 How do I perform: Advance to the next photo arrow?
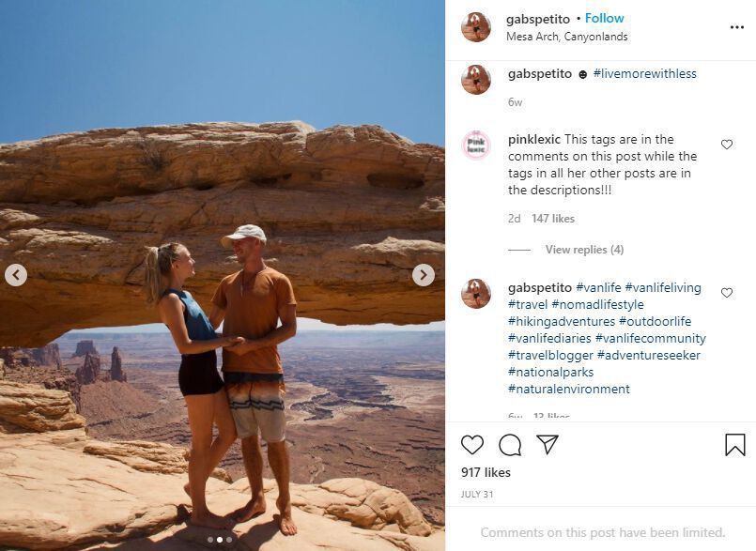[424, 275]
